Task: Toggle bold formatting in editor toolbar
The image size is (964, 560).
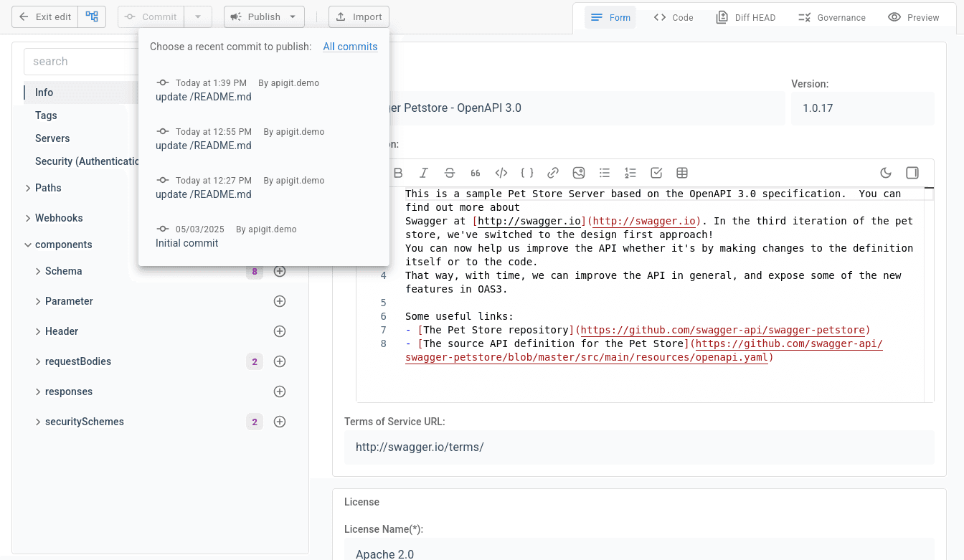Action: click(398, 173)
